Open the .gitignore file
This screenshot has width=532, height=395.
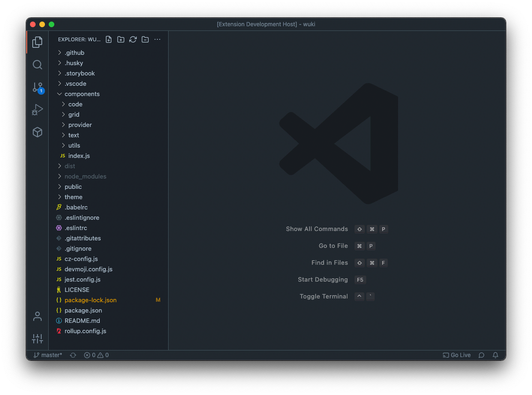coord(109,248)
